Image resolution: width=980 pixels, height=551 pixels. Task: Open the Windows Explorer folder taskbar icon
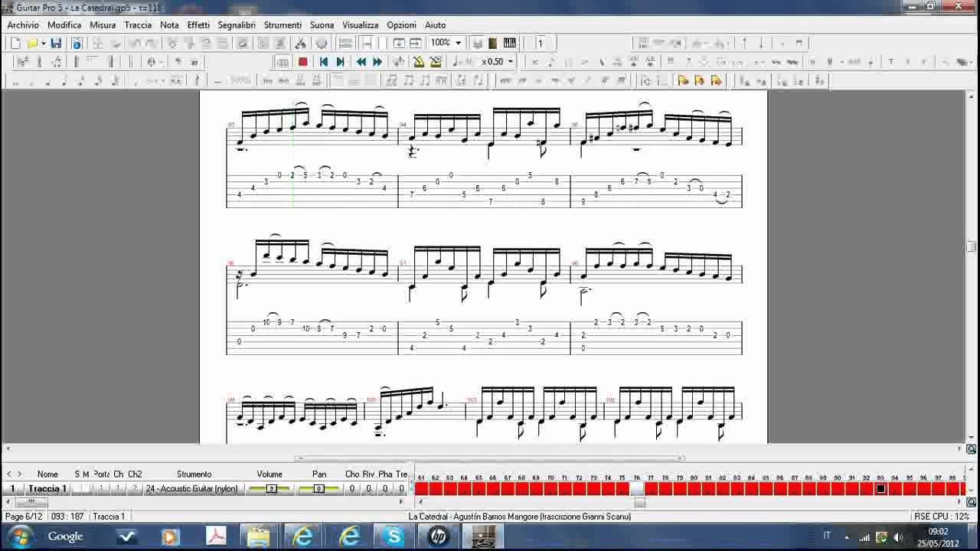pyautogui.click(x=258, y=537)
